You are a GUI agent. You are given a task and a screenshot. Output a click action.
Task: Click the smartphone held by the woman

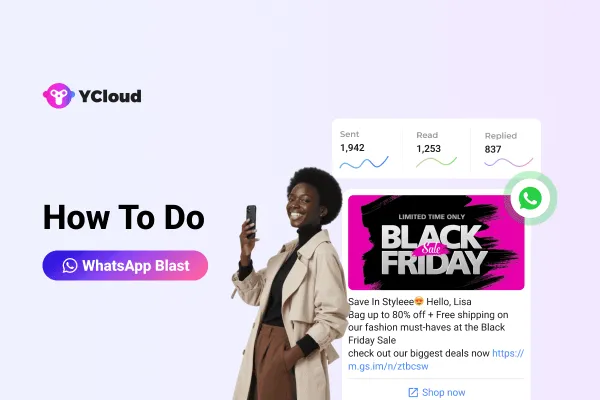(251, 221)
